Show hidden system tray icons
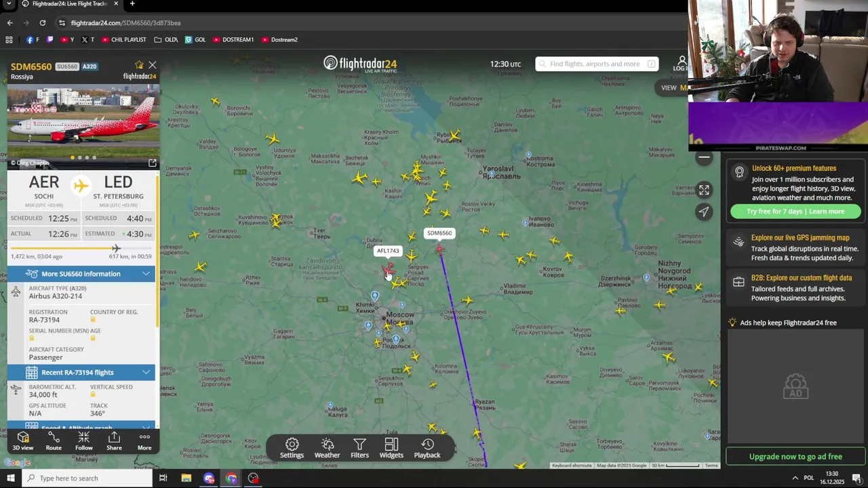Screen dimensions: 868x488 (x=795, y=479)
